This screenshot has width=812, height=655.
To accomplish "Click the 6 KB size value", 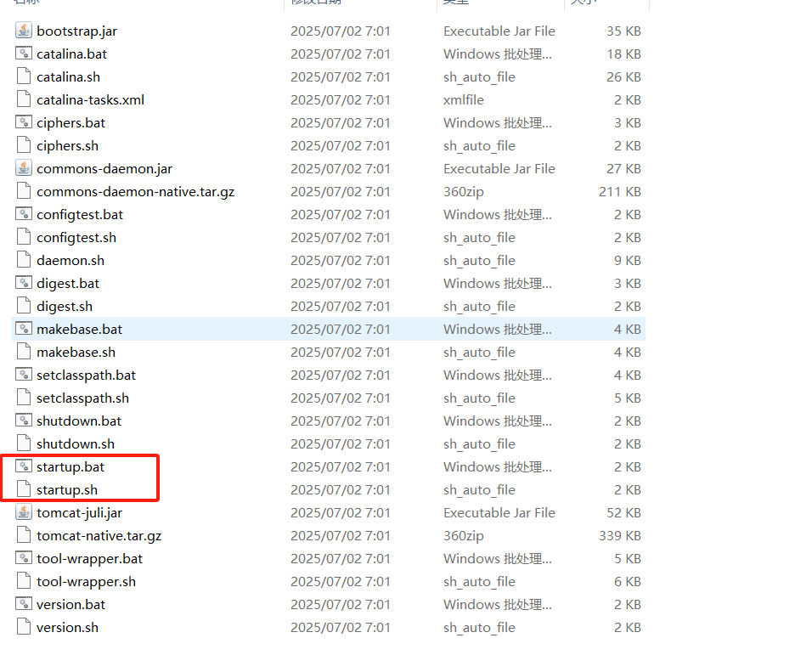I will pyautogui.click(x=628, y=581).
